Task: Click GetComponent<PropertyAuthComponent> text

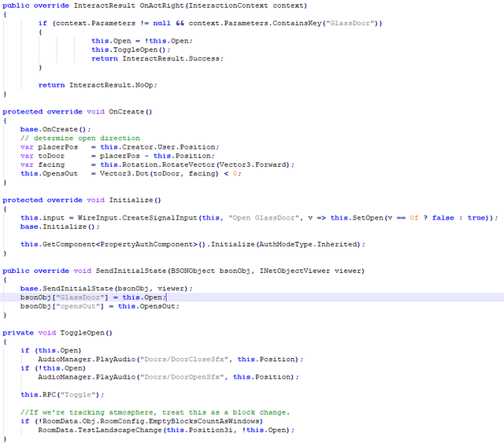Action: (120, 244)
